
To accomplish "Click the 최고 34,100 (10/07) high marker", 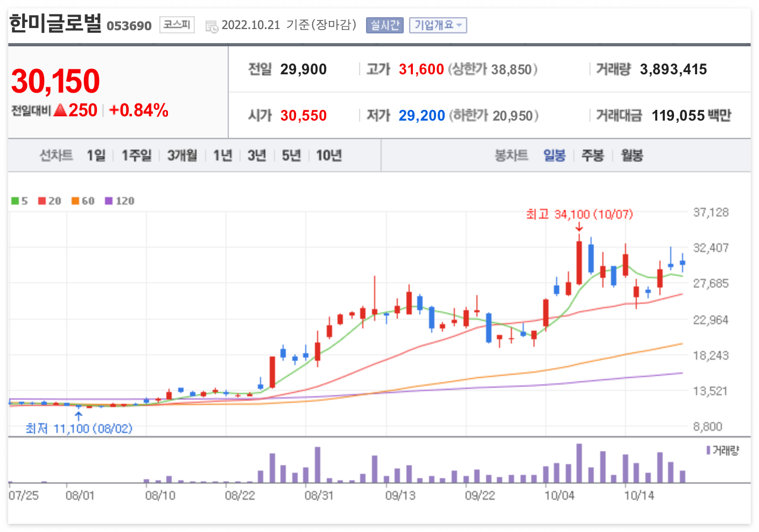I will click(579, 214).
